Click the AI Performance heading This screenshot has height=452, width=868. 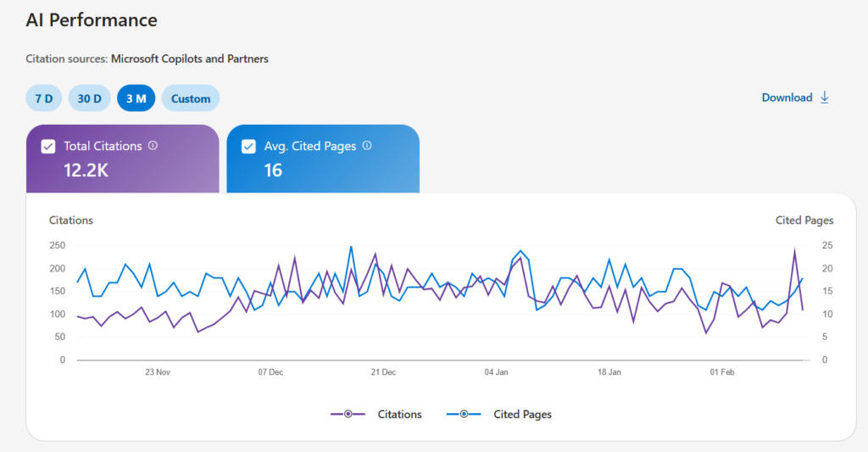(x=92, y=20)
